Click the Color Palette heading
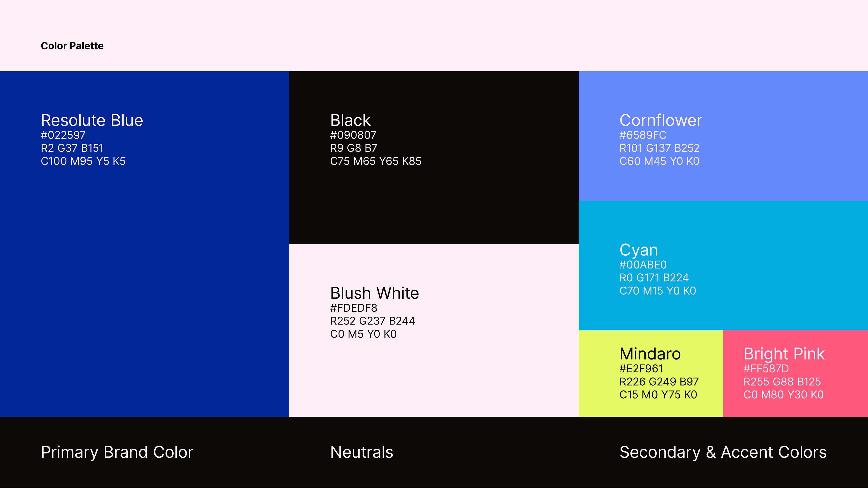This screenshot has height=488, width=868. click(x=72, y=46)
